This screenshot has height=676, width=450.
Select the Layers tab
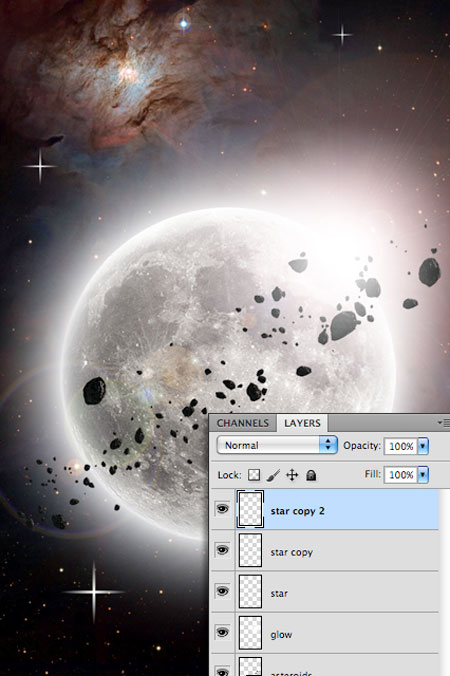pos(302,423)
